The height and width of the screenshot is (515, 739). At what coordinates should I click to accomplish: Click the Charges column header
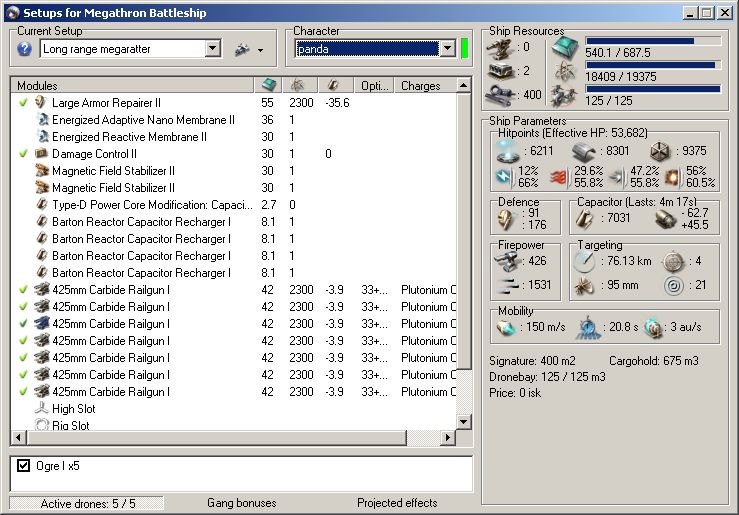[x=421, y=86]
